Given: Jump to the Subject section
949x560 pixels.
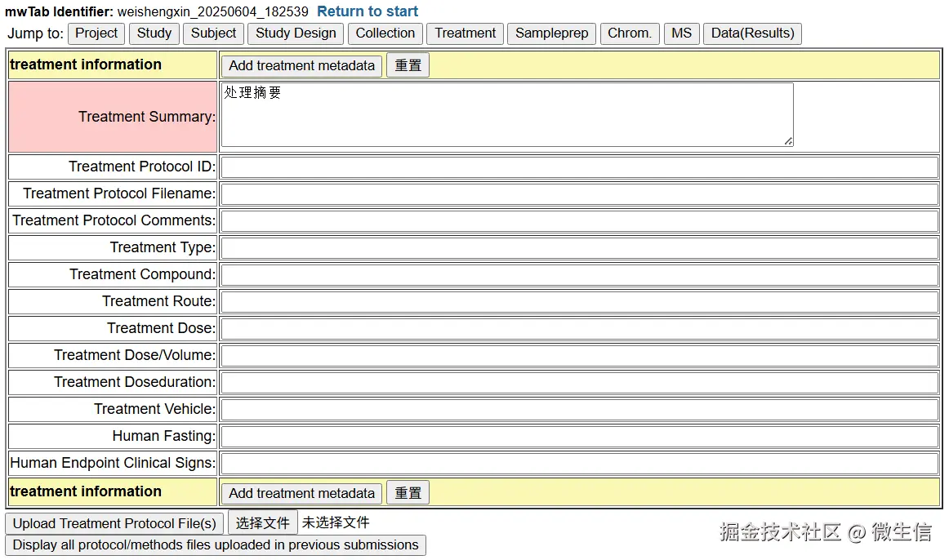Looking at the screenshot, I should pyautogui.click(x=214, y=33).
